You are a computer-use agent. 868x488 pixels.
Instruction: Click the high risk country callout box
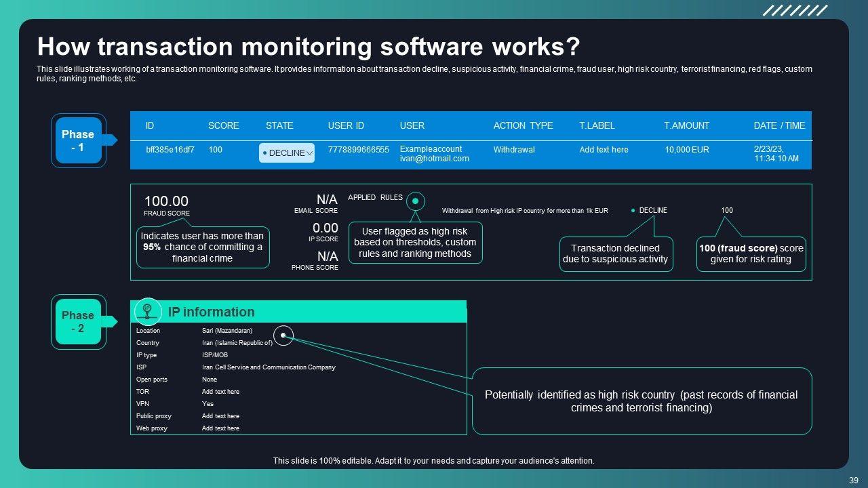(x=642, y=401)
